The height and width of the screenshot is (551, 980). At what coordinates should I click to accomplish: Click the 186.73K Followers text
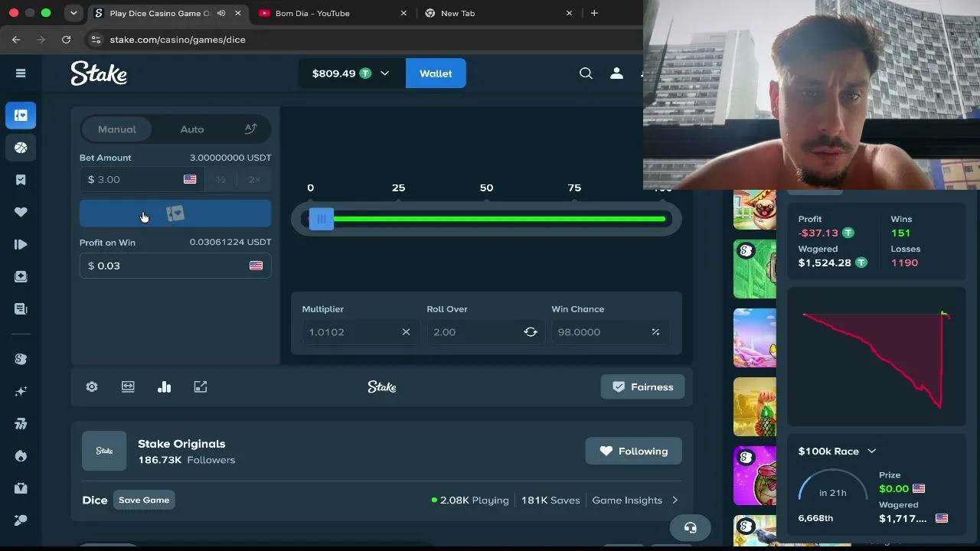point(187,460)
